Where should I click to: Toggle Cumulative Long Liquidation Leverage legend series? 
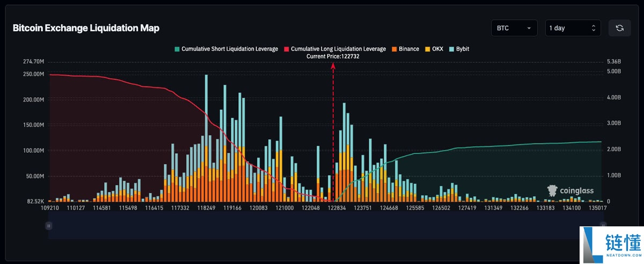tap(335, 49)
